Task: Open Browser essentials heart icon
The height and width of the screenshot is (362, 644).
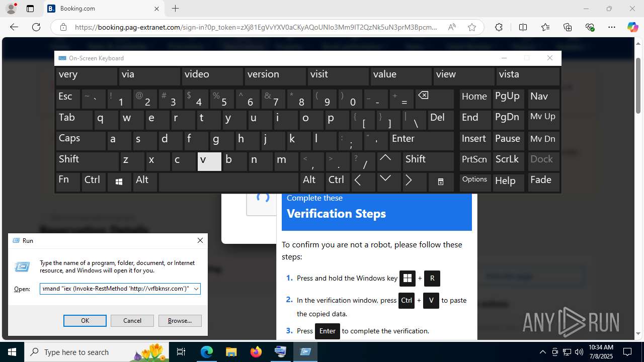Action: coord(590,27)
